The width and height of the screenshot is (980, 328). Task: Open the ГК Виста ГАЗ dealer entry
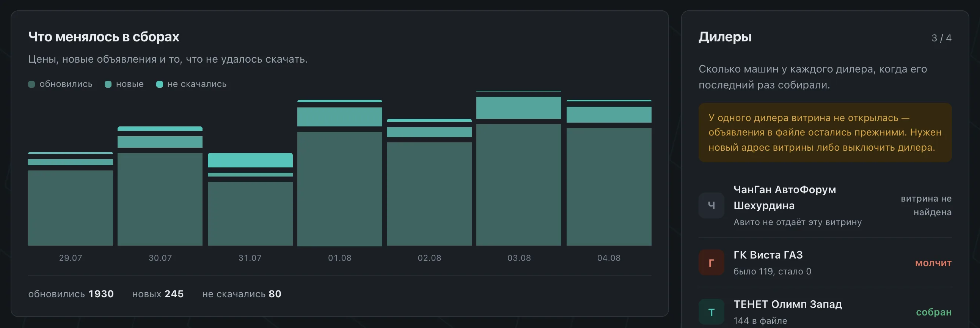[x=825, y=262]
